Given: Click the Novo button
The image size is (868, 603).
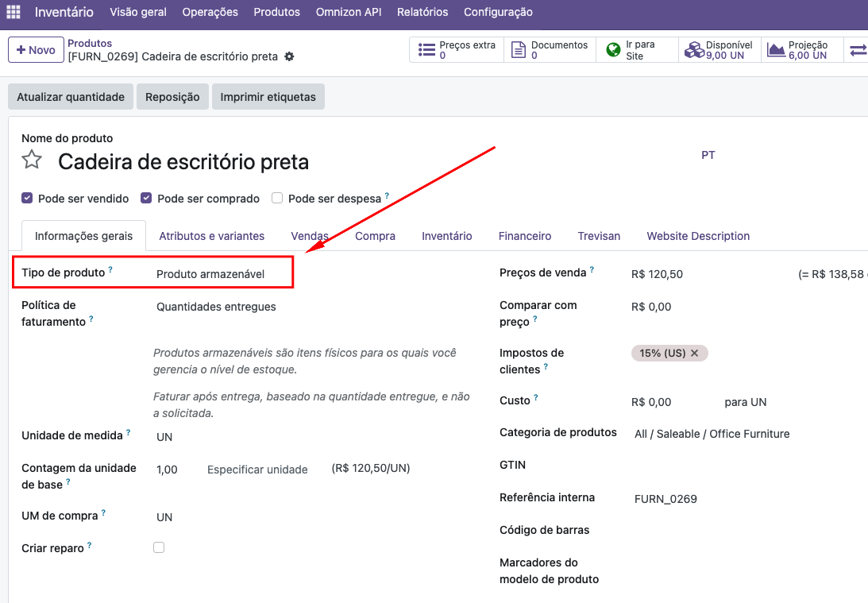Looking at the screenshot, I should (x=36, y=50).
